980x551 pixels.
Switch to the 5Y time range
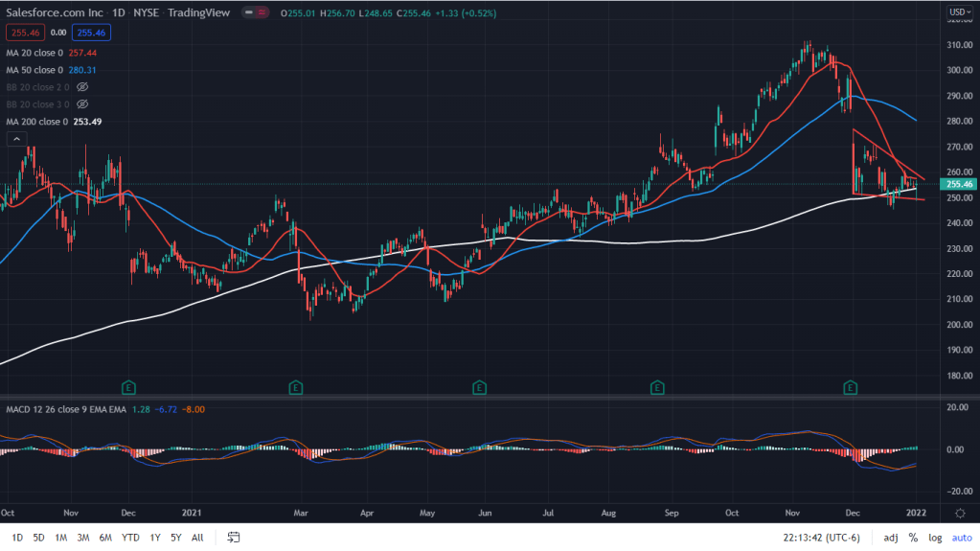pyautogui.click(x=174, y=538)
